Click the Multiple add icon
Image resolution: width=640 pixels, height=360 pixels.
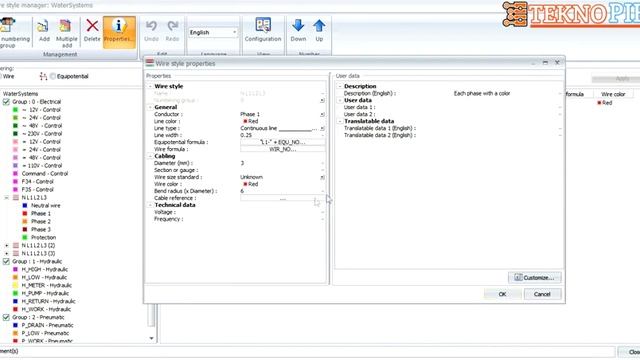point(65,27)
